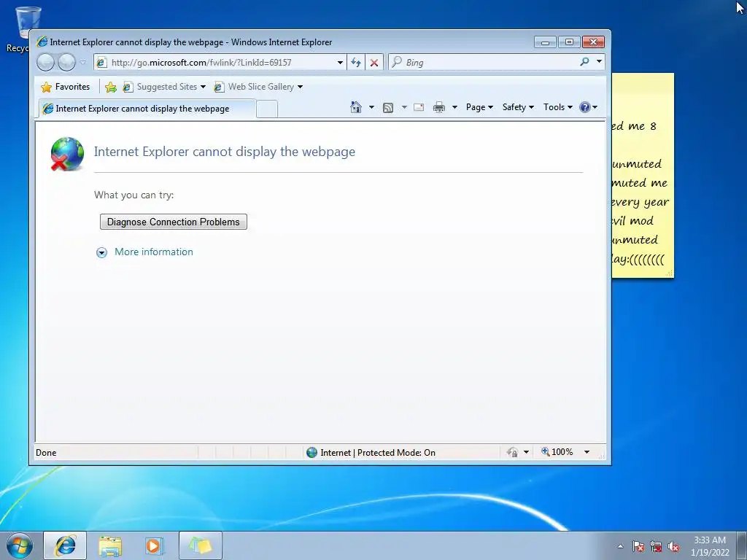
Task: Open Windows Explorer from taskbar
Action: pyautogui.click(x=110, y=545)
